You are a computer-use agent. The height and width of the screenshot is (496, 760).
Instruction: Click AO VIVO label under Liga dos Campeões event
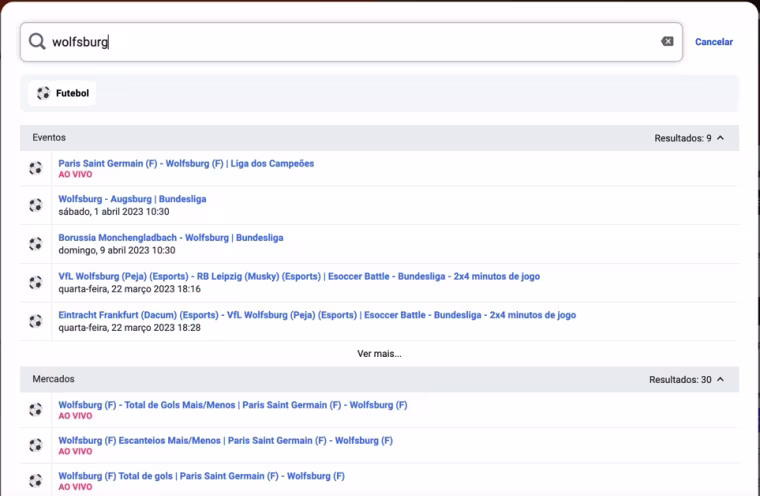click(75, 175)
